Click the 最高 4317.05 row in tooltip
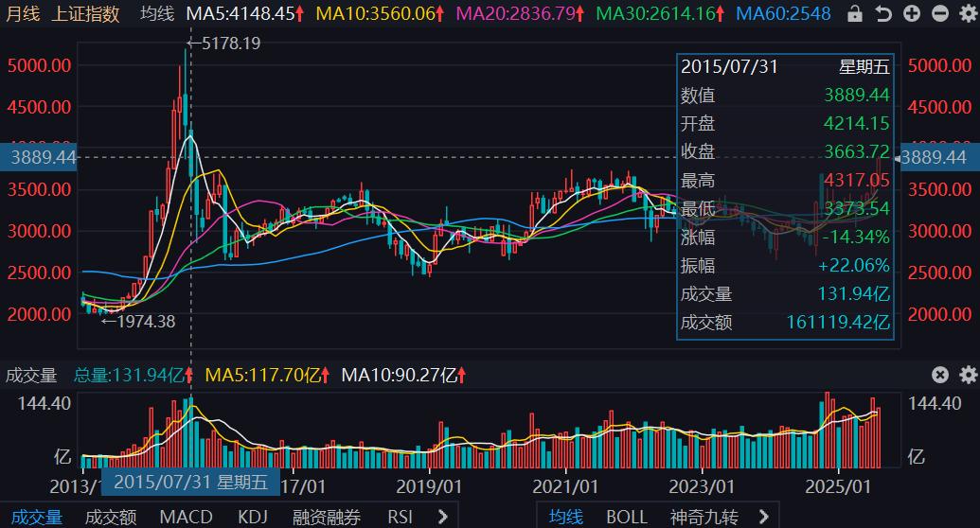Screen dimensions: 980x528 [x=785, y=180]
